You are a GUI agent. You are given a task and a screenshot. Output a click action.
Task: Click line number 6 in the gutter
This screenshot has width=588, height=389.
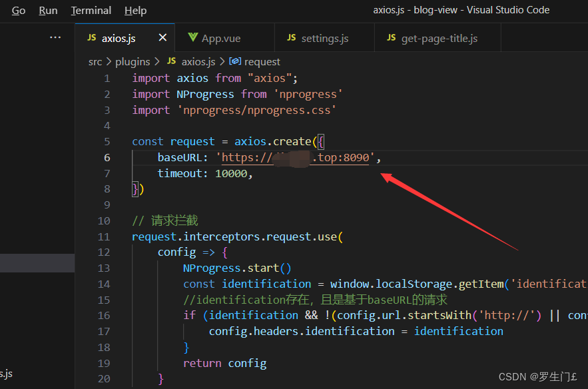(107, 158)
